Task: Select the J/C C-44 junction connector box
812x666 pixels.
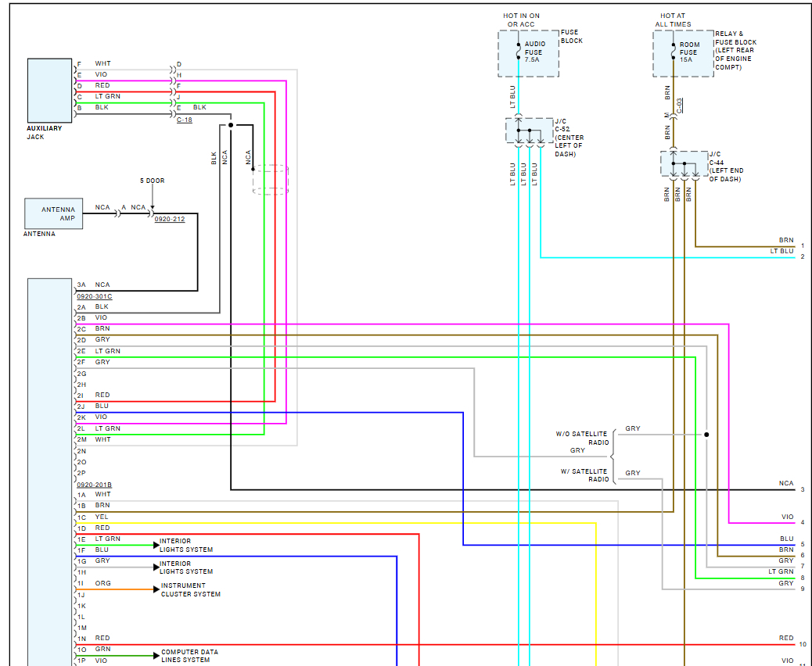Action: point(684,164)
